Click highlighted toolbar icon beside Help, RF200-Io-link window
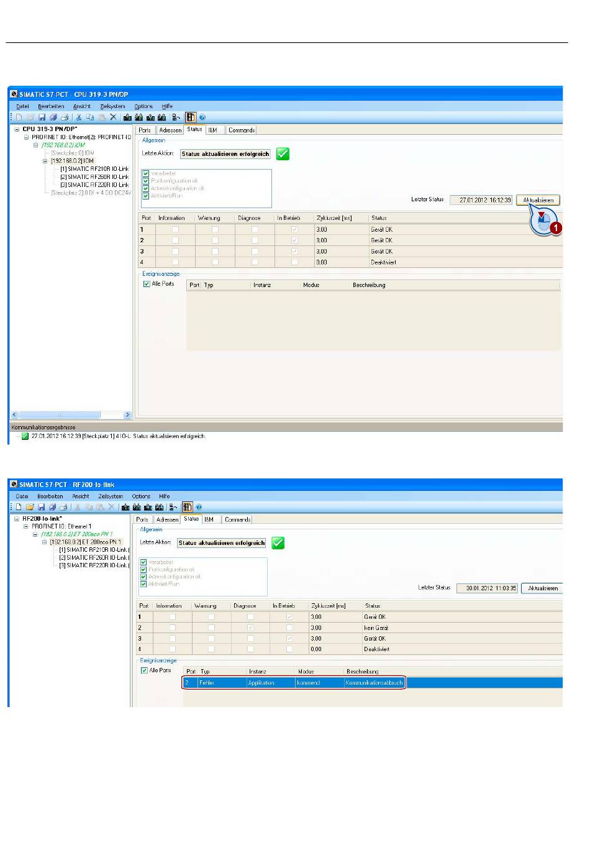The height and width of the screenshot is (868, 590). point(188,507)
